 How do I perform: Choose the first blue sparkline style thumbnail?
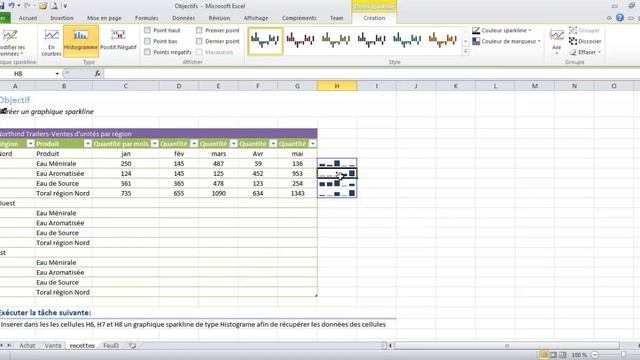coord(265,41)
